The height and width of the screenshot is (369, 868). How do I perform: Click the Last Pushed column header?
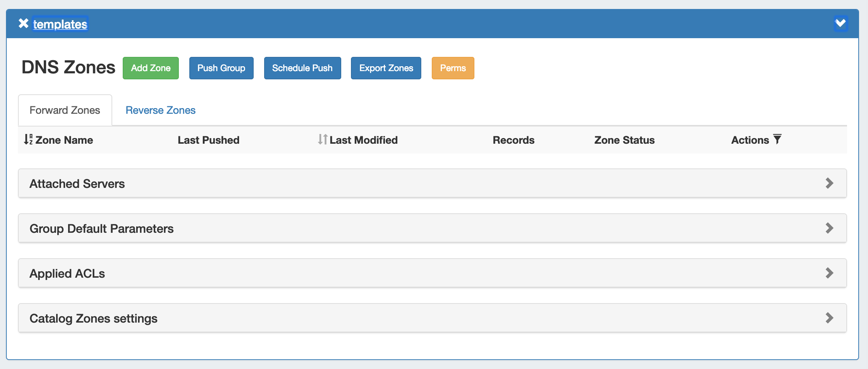(208, 140)
